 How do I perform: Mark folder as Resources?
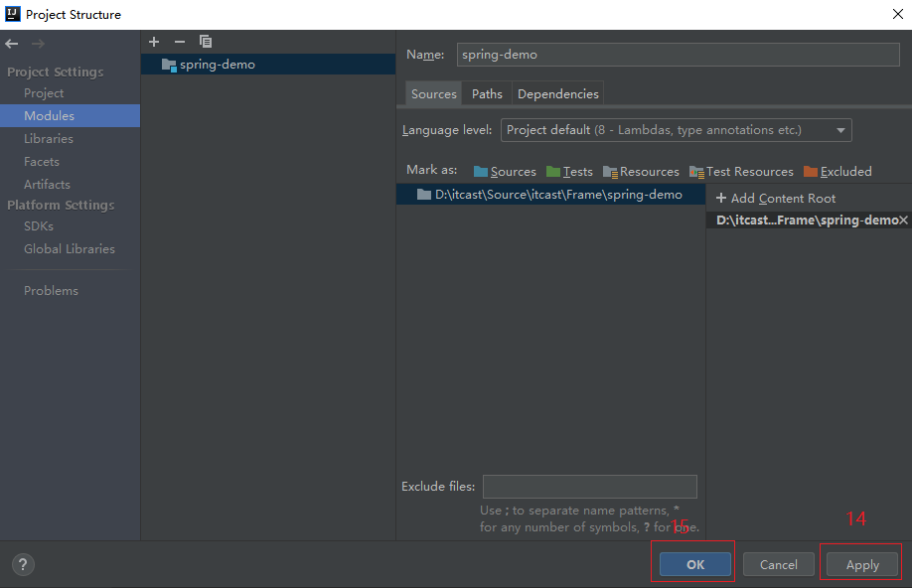click(641, 172)
